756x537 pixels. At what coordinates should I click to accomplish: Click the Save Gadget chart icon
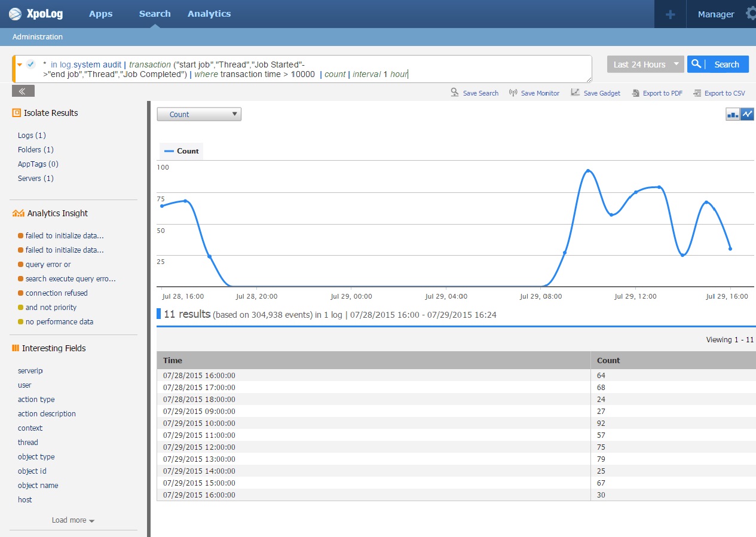pos(576,93)
